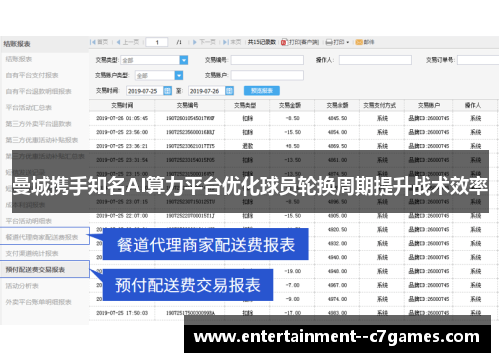Viewport: 500px width, 362px height.
Task: Click amount cell -8.50 in first row
Action: tap(293, 118)
